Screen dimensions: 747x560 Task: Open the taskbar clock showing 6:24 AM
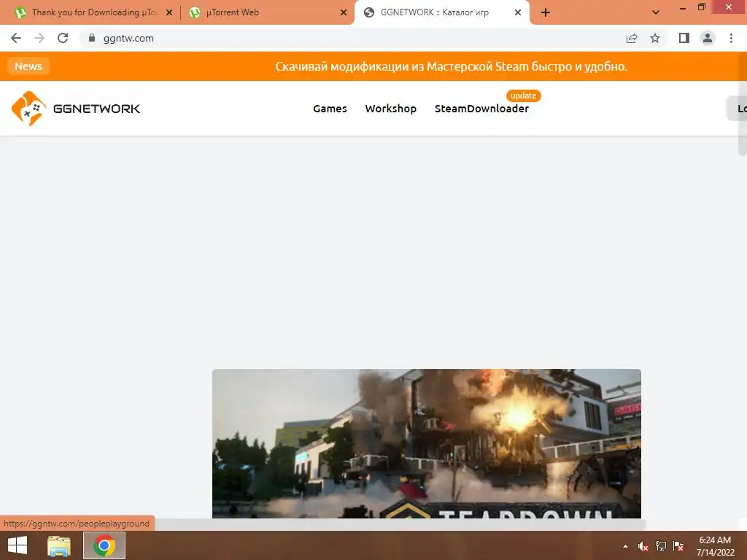[x=715, y=546]
